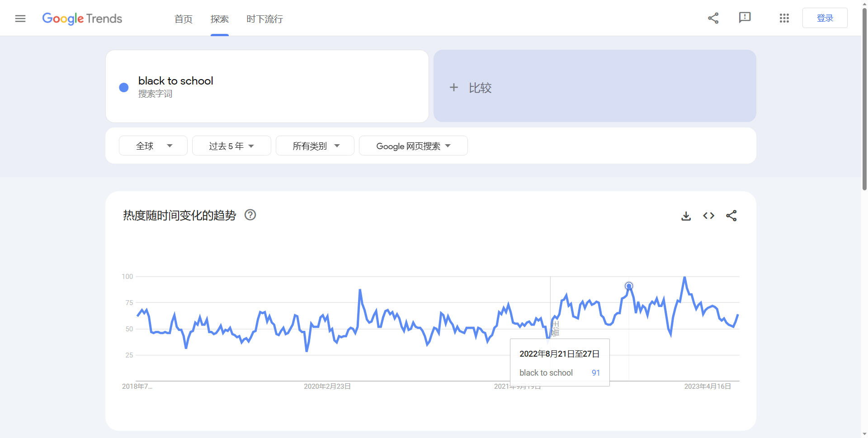
Task: Click the 热度随时间变化的趋势 heading
Action: pos(179,216)
